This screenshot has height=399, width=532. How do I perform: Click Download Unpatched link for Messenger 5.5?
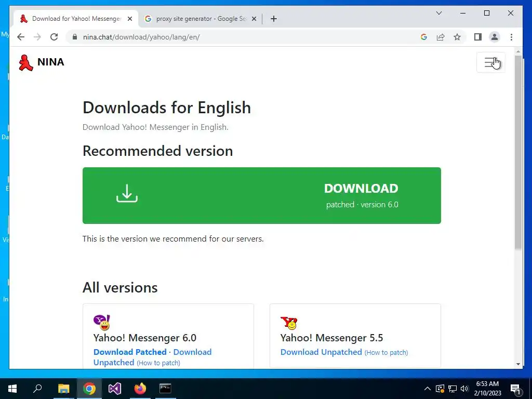point(321,352)
